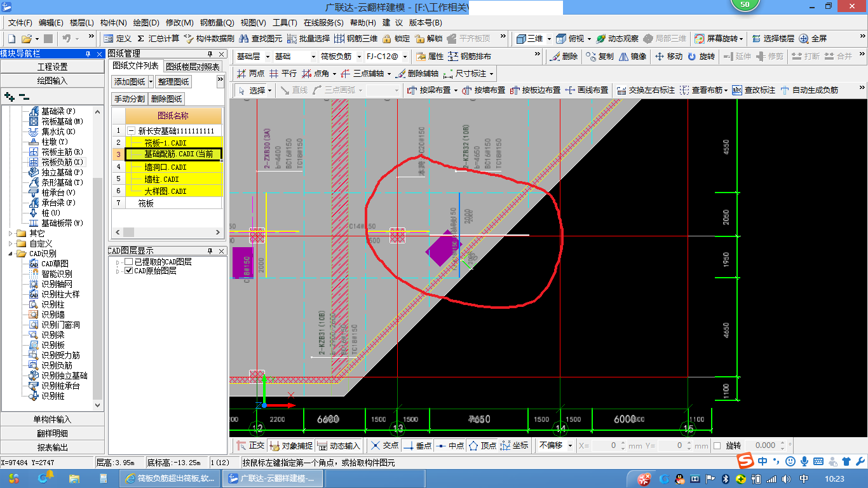Viewport: 868px width, 488px height.
Task: Toggle 垂点 perpendicular snap
Action: pyautogui.click(x=417, y=445)
